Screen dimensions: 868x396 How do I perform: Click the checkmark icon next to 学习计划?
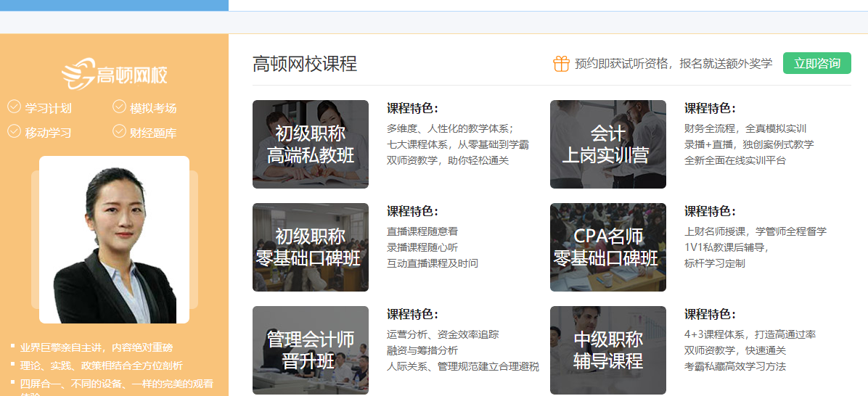tap(14, 107)
